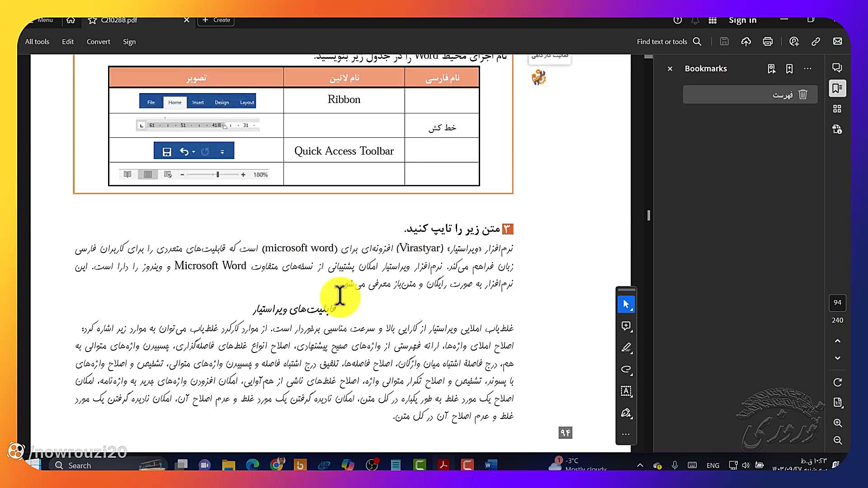
Task: Open the notifications bell
Action: point(695,20)
